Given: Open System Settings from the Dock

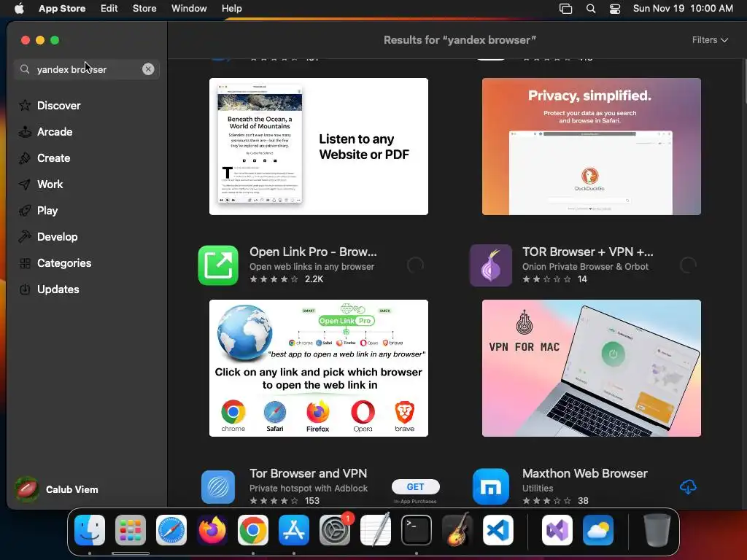Looking at the screenshot, I should [x=334, y=530].
